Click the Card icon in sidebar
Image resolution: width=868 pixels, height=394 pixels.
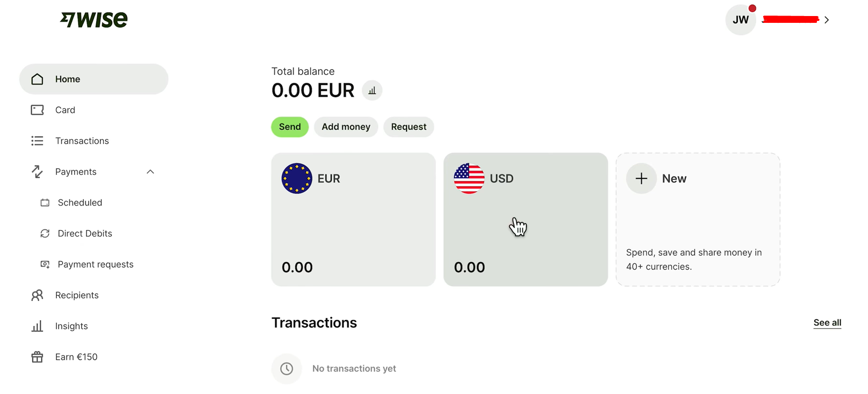37,110
